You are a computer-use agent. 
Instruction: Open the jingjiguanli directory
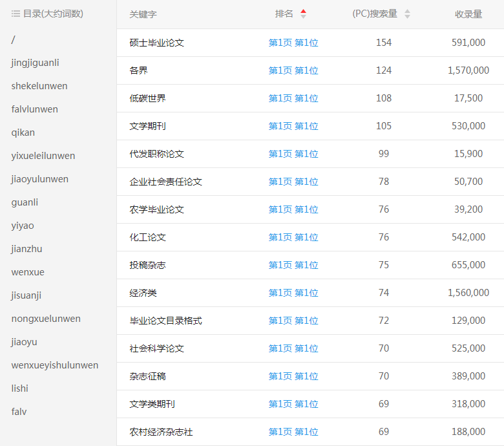click(35, 63)
